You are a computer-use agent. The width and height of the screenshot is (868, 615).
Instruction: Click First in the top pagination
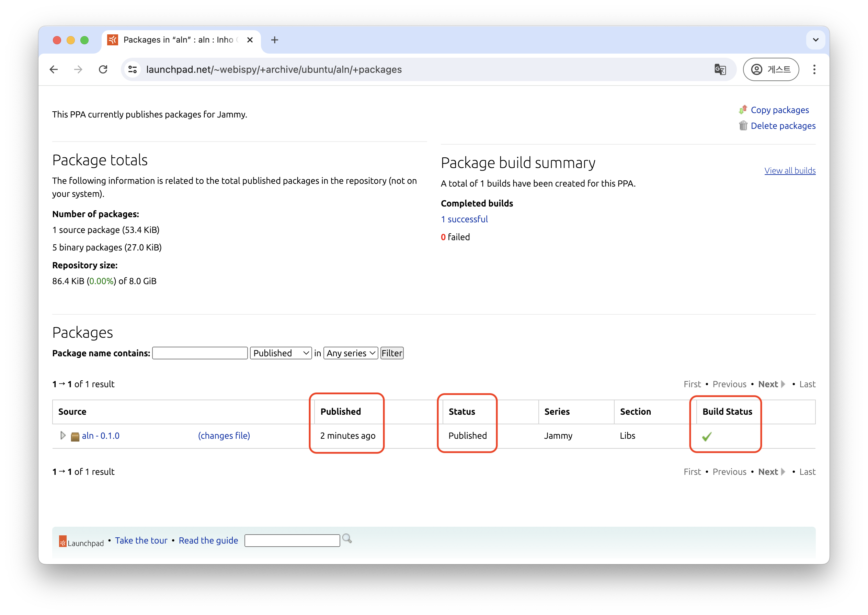coord(692,384)
